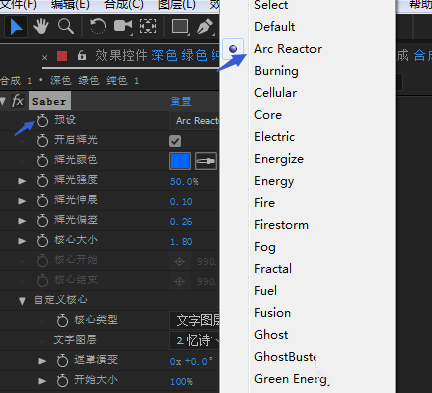Expand the 核心大小 property
432x393 pixels.
point(22,241)
